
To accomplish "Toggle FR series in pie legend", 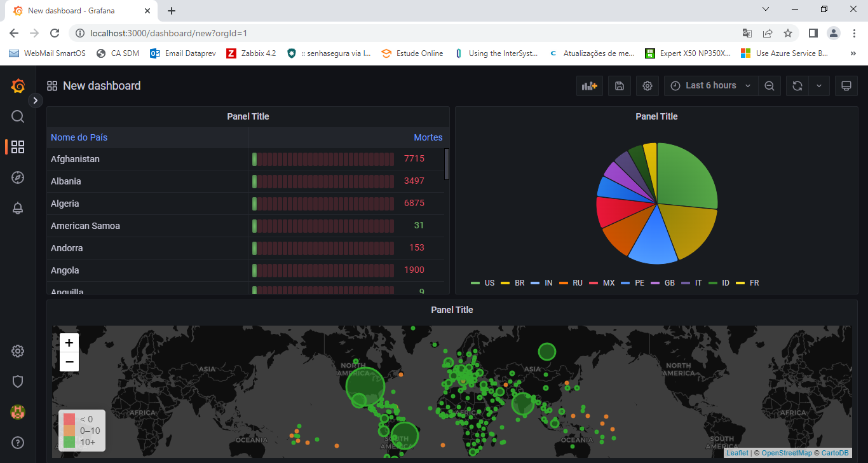I will pyautogui.click(x=754, y=283).
